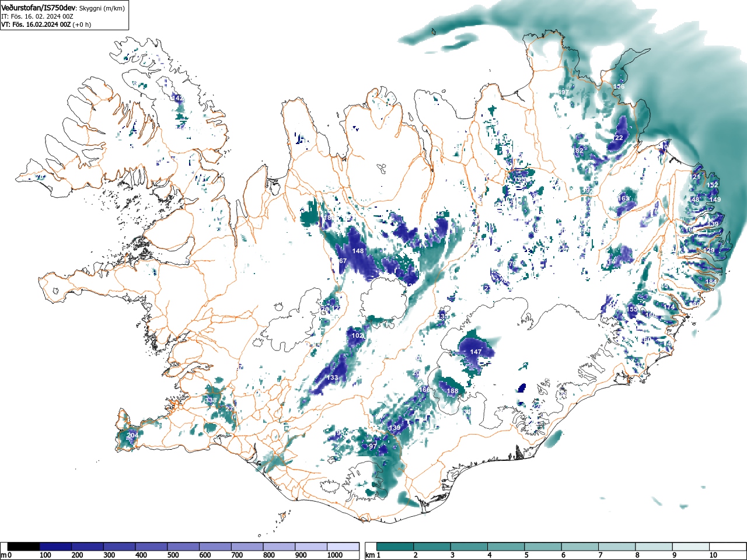Viewport: 747px width, 560px height.
Task: Click the 200–300 m legend swatch
Action: (x=88, y=547)
